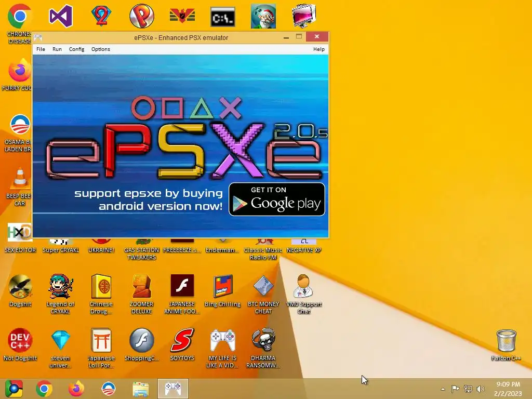Maximize the ePSXe window
The width and height of the screenshot is (532, 399).
pos(299,37)
